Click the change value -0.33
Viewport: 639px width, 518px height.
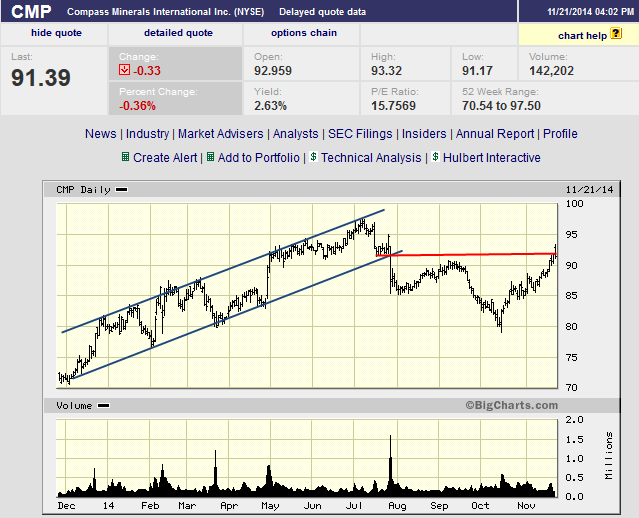click(x=147, y=71)
